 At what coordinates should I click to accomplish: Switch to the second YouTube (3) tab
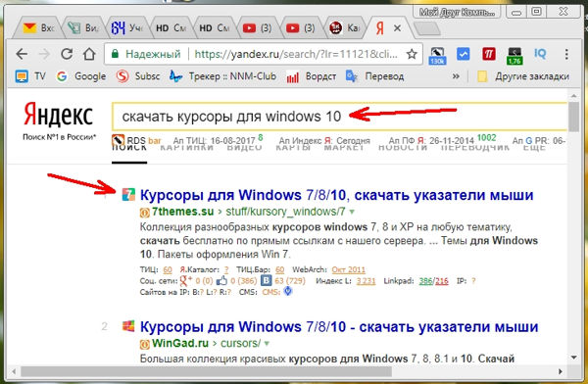pyautogui.click(x=301, y=28)
